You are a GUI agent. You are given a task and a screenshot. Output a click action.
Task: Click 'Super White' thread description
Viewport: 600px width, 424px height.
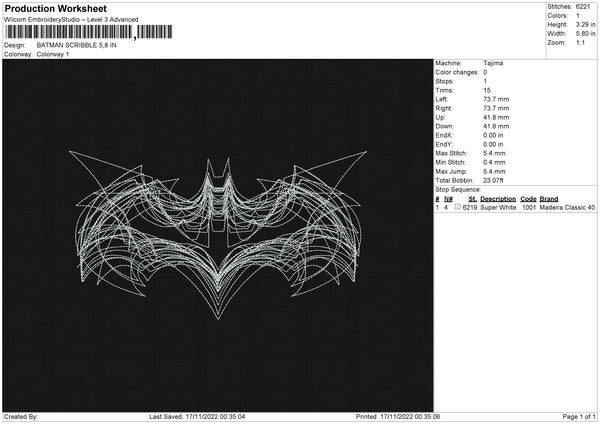[498, 207]
